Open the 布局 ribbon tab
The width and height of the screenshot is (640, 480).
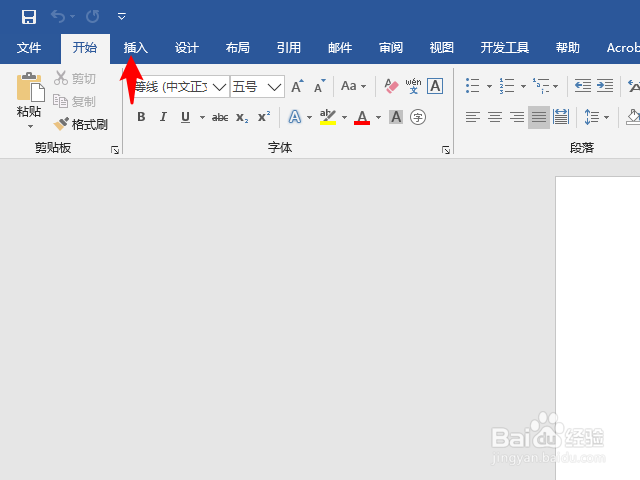(x=238, y=48)
